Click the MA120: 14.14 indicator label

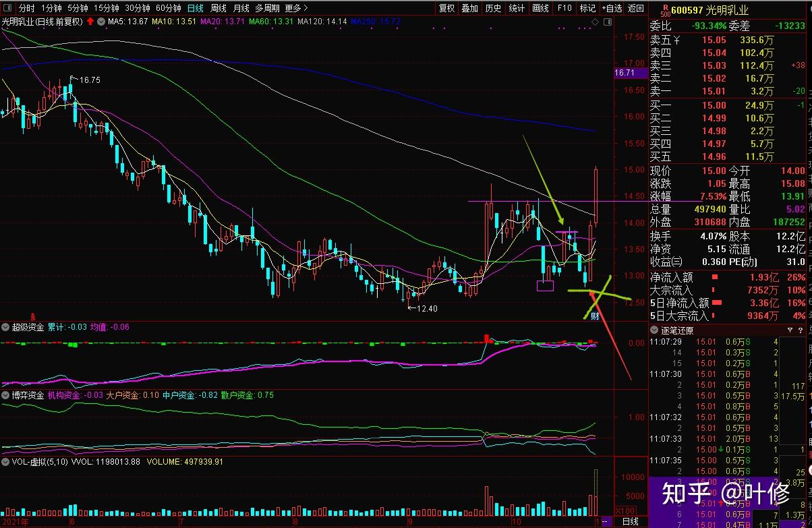point(322,22)
